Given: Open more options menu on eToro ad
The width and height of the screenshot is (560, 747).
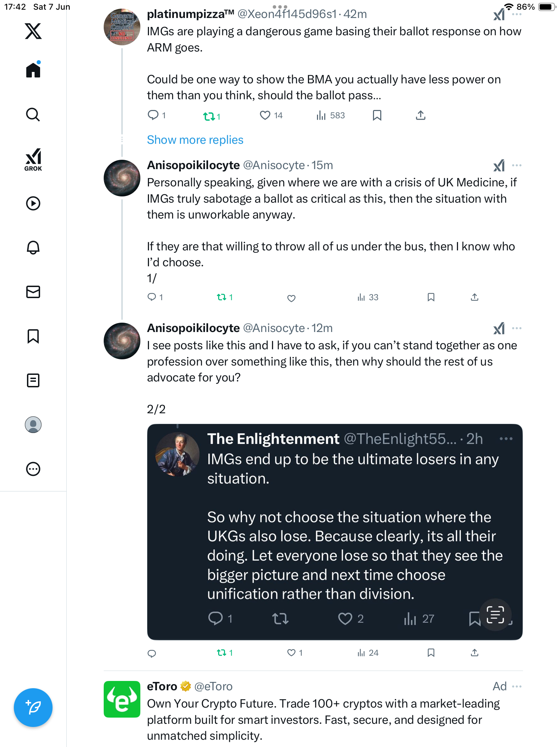Looking at the screenshot, I should pyautogui.click(x=517, y=686).
